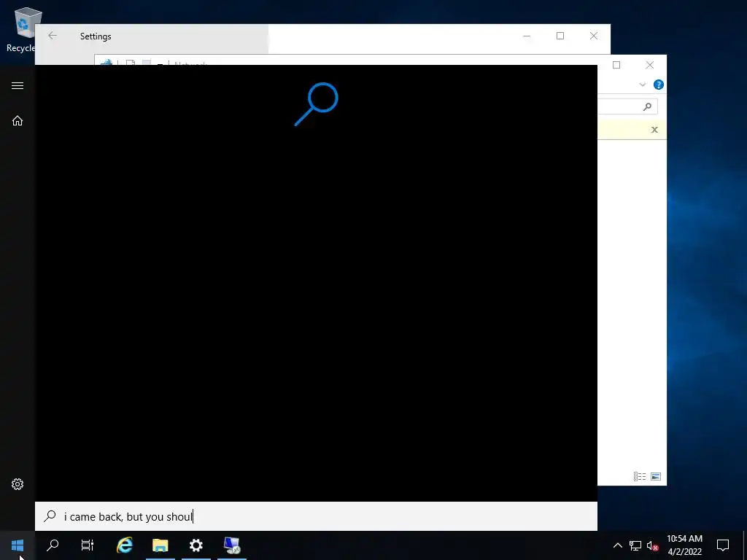Minimize the Settings window
Image resolution: width=747 pixels, height=560 pixels.
pos(527,36)
